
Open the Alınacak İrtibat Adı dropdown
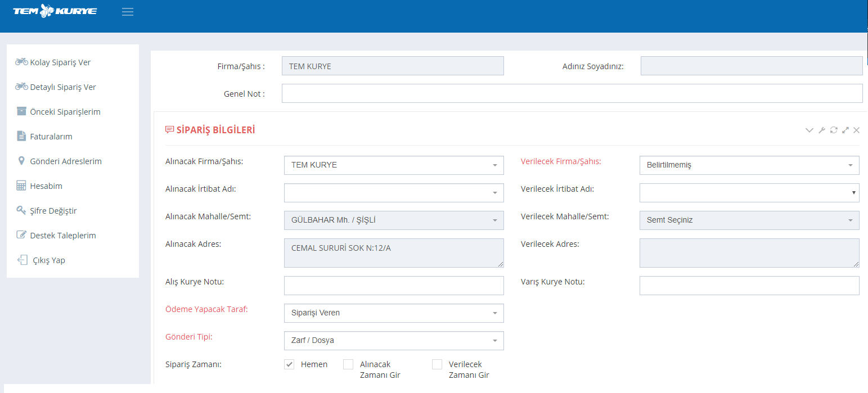pos(394,193)
